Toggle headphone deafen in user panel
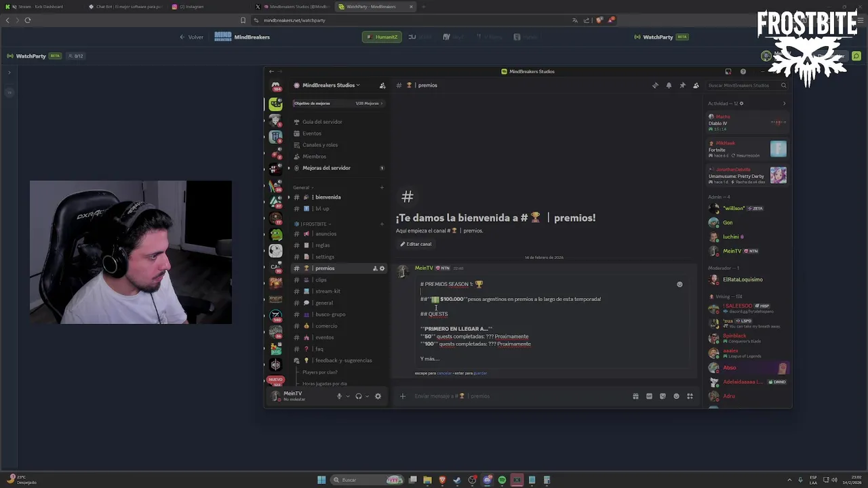 [359, 396]
